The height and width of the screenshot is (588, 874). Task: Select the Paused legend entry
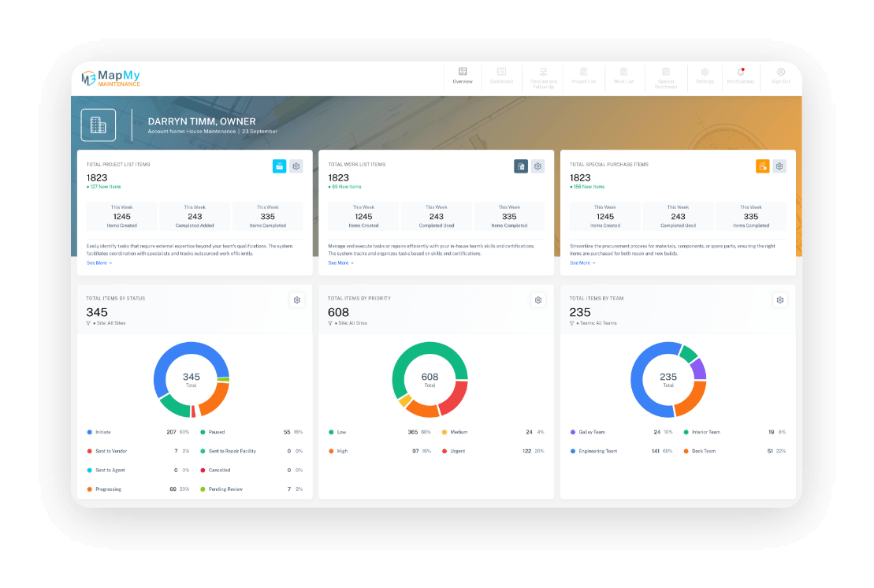pos(251,432)
